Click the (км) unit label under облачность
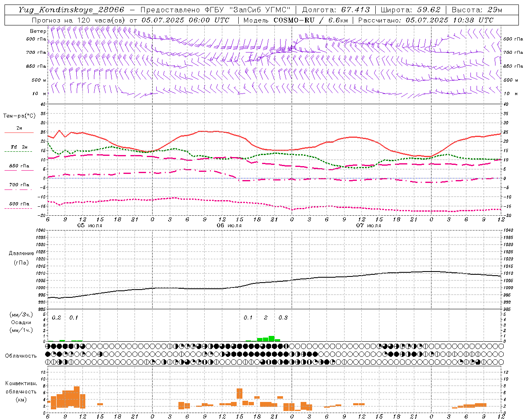This screenshot has width=525, height=420. [21, 399]
